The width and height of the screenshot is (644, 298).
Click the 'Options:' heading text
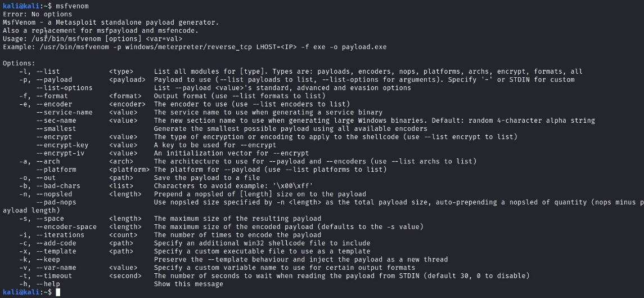tap(19, 63)
